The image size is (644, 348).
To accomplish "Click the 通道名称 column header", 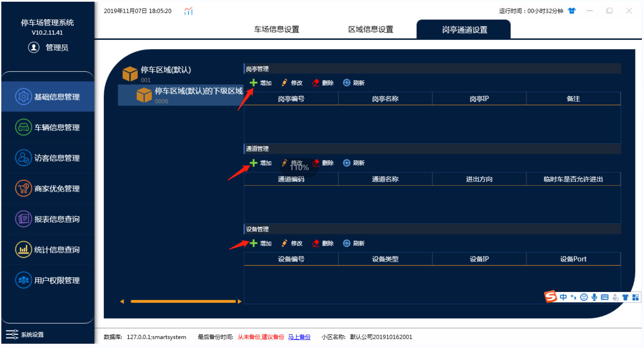I will tap(385, 179).
